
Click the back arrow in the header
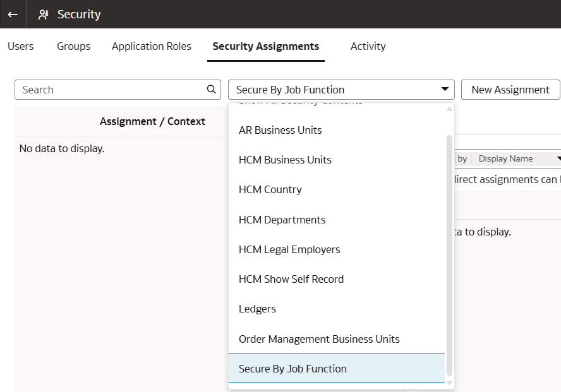(12, 14)
